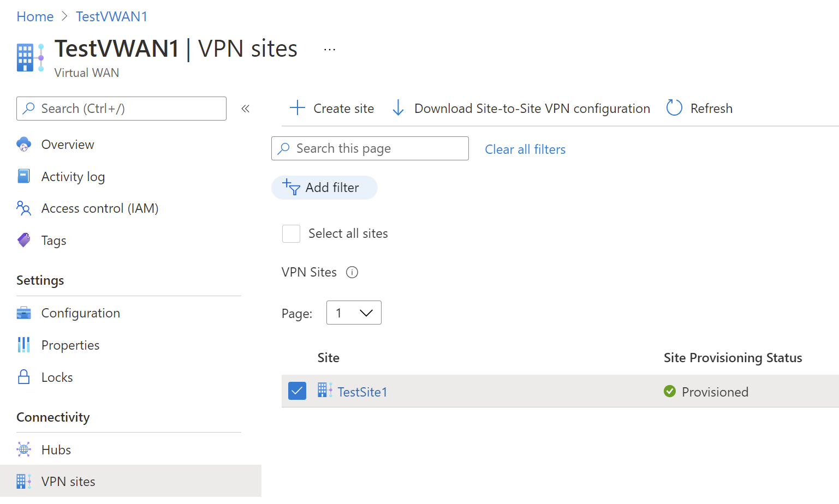
Task: Open the Configuration settings page
Action: point(80,313)
